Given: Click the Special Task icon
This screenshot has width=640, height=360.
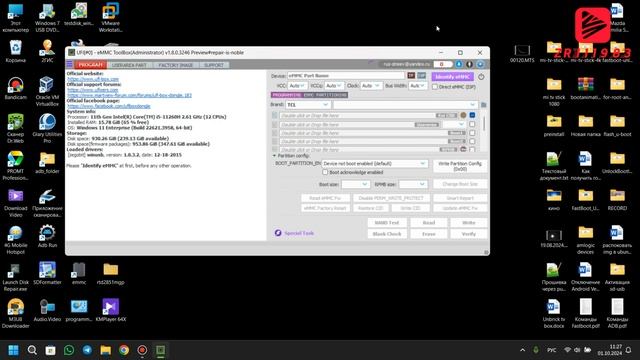Looking at the screenshot, I should click(278, 233).
